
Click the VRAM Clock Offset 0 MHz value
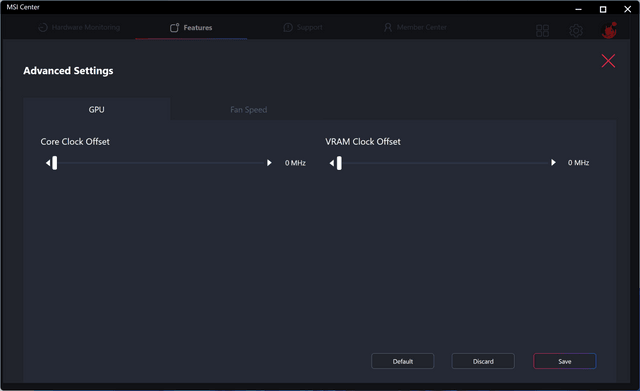(x=578, y=162)
